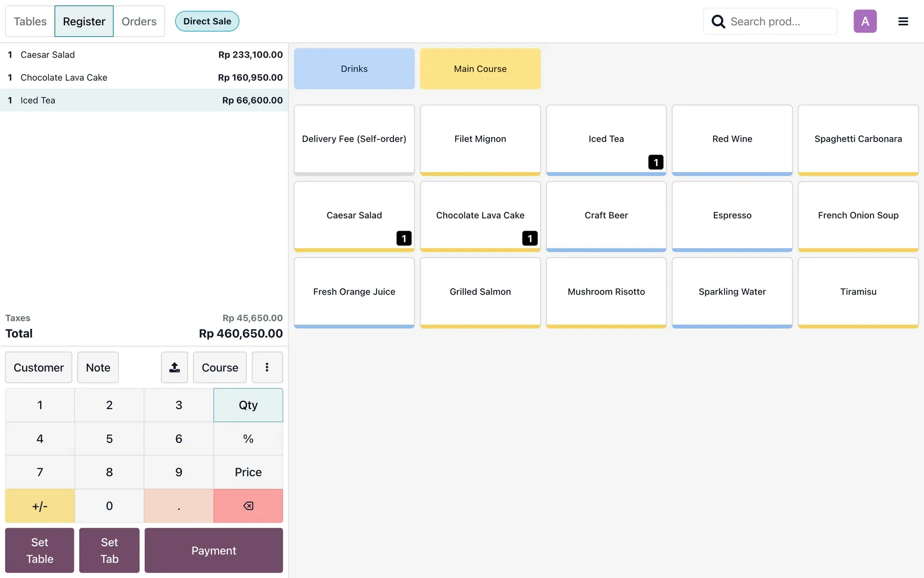Filter by Drinks category
This screenshot has width=924, height=578.
point(354,69)
